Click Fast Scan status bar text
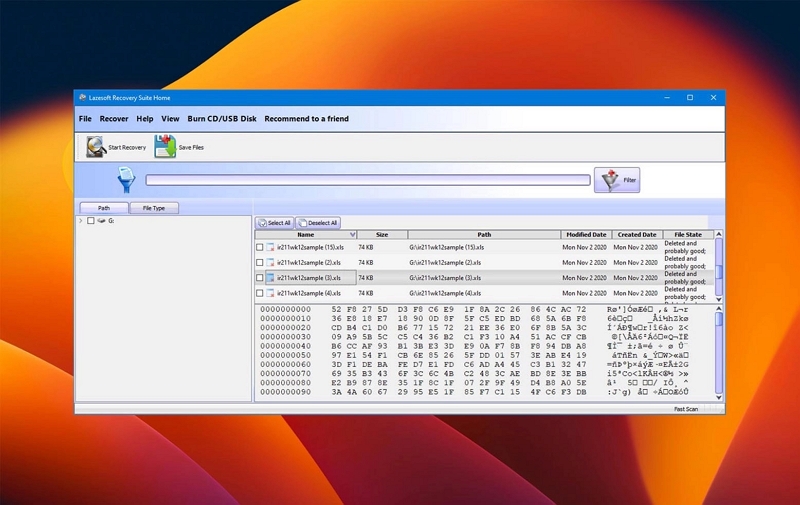The image size is (800, 505). coord(685,409)
